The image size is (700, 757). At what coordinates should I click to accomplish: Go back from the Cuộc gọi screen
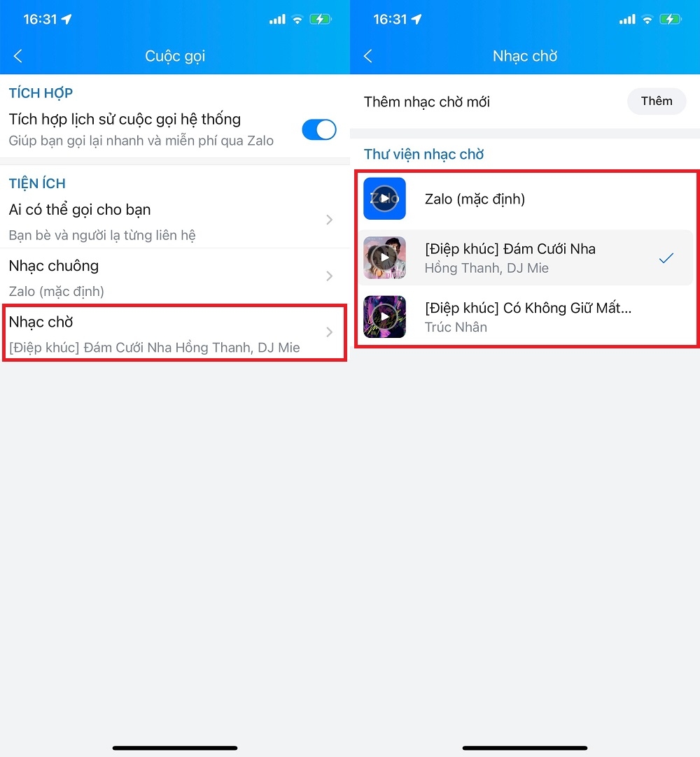point(18,56)
